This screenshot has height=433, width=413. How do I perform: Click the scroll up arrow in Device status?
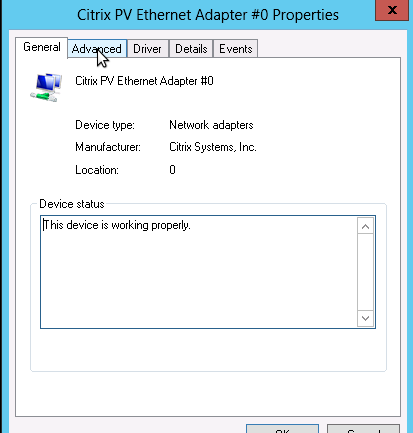click(365, 226)
